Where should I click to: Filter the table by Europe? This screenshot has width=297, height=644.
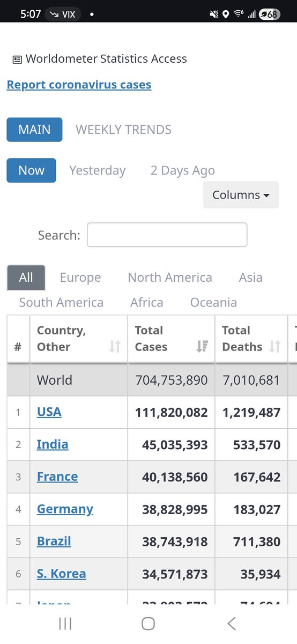tap(80, 277)
